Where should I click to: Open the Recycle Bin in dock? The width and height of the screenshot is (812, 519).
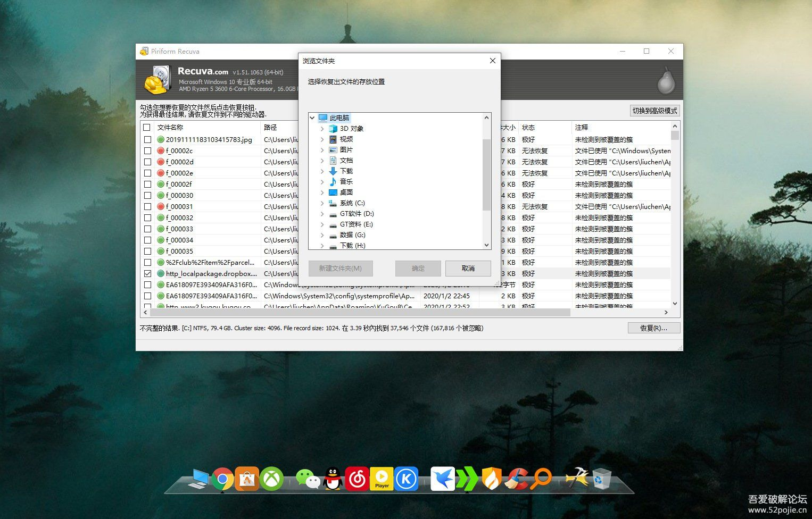[x=602, y=479]
